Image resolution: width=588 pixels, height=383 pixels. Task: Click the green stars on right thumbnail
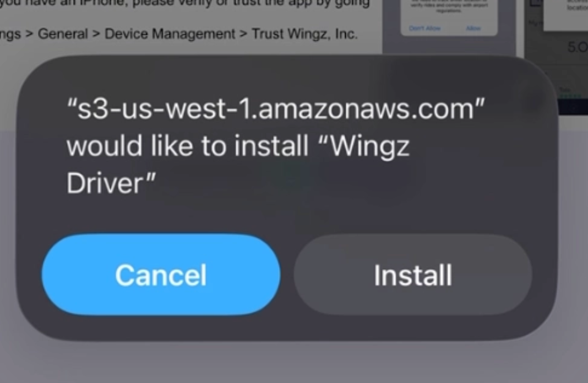coord(569,96)
